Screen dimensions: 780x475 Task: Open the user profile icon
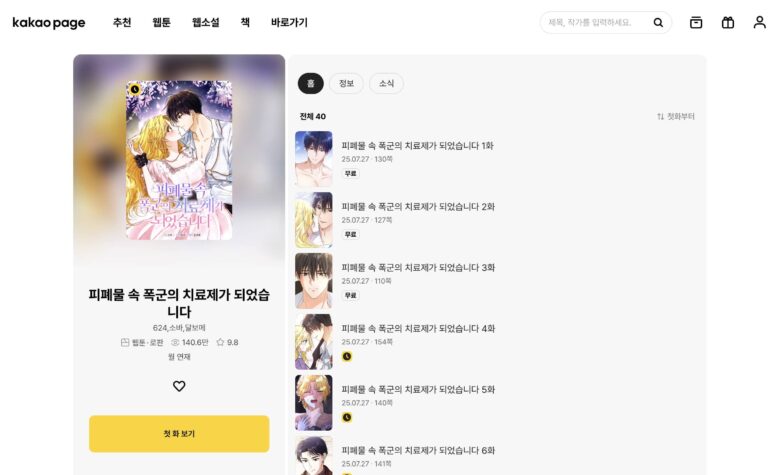759,22
